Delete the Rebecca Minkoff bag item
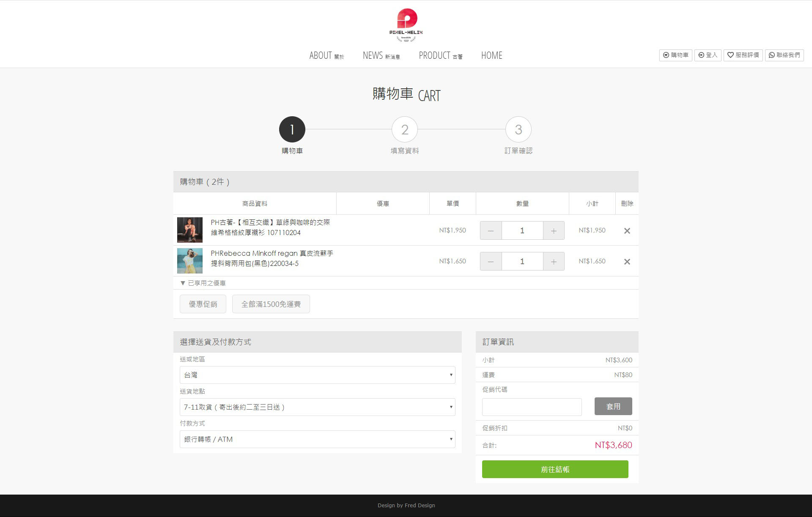The width and height of the screenshot is (812, 517). [x=627, y=262]
